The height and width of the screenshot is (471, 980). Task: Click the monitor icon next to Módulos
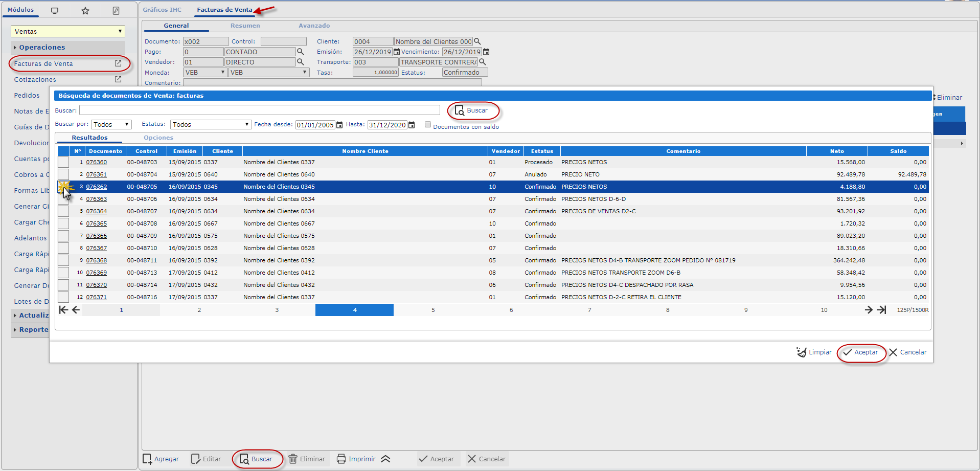(x=55, y=11)
